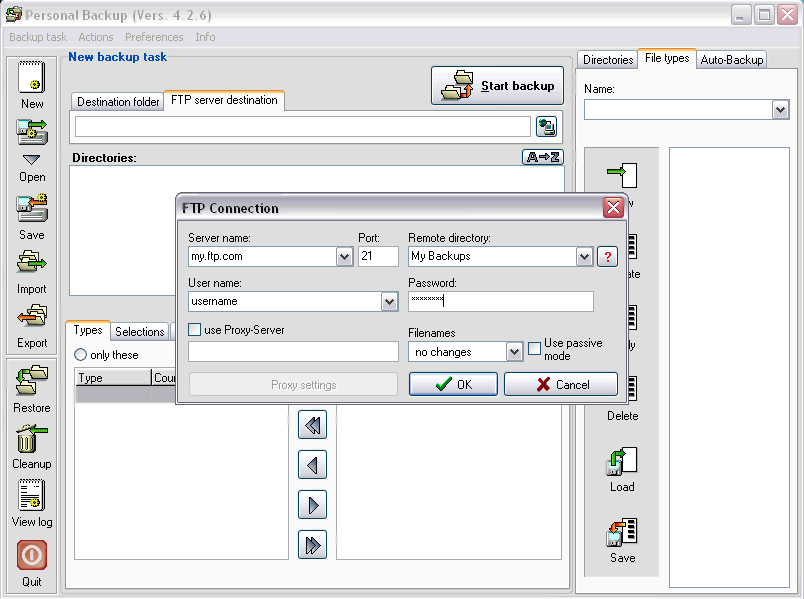804x599 pixels.
Task: Click the Save icon in the File types panel
Action: [x=622, y=531]
